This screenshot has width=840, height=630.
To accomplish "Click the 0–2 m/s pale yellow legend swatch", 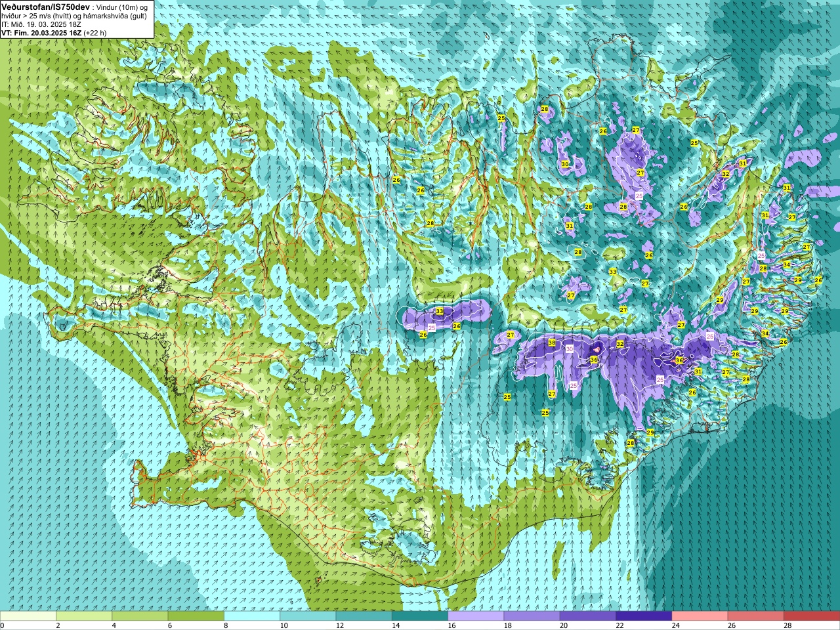I will click(28, 616).
